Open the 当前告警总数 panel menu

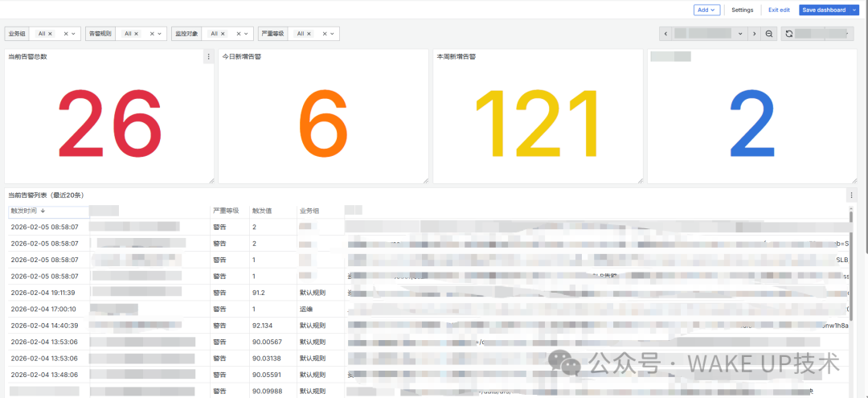pyautogui.click(x=209, y=56)
